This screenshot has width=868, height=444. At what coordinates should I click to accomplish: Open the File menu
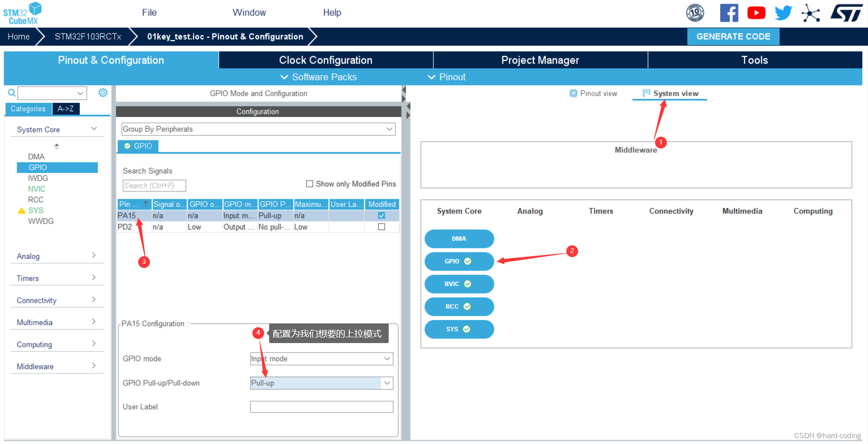coord(149,13)
